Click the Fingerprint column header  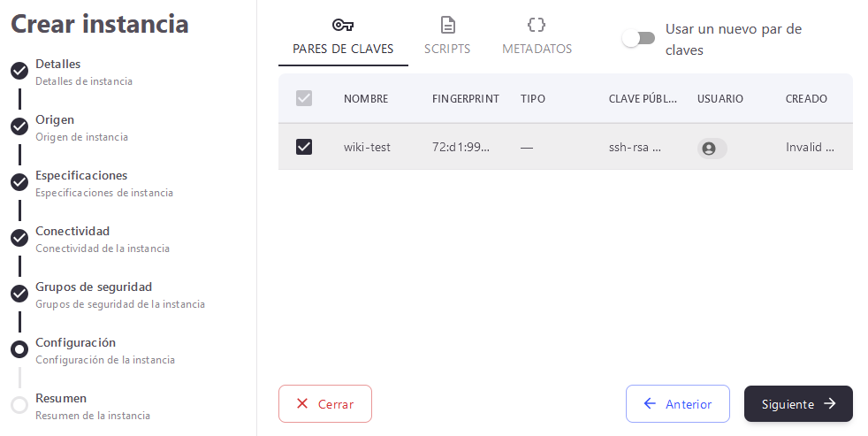point(465,99)
